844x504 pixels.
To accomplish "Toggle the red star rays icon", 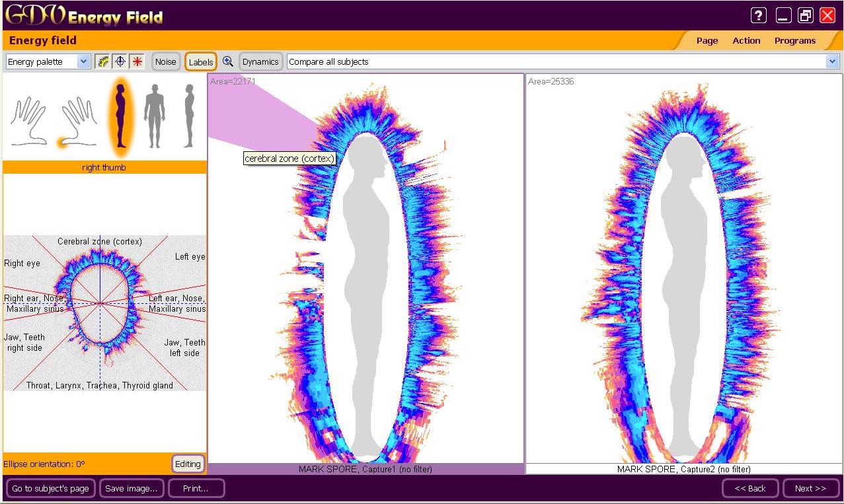I will tap(137, 61).
